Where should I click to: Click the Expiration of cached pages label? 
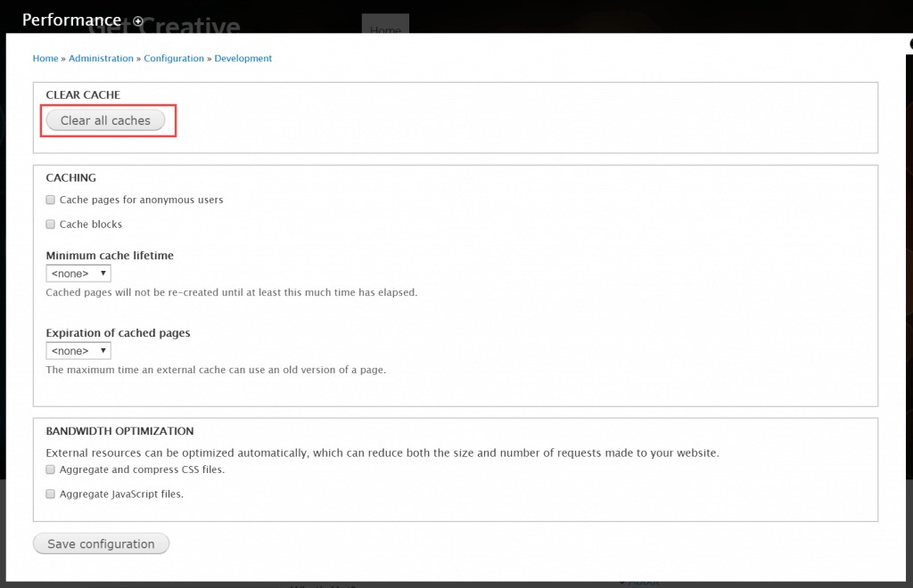[119, 332]
